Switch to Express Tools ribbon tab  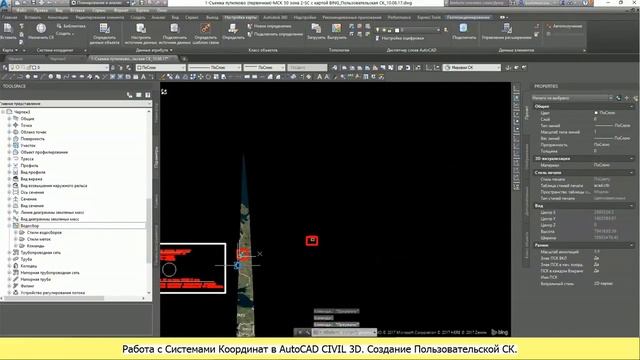tap(429, 18)
